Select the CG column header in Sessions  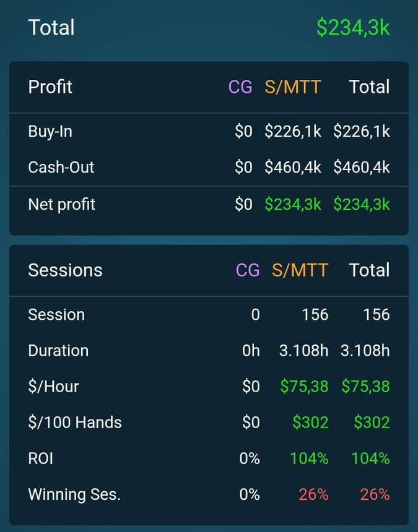click(248, 270)
